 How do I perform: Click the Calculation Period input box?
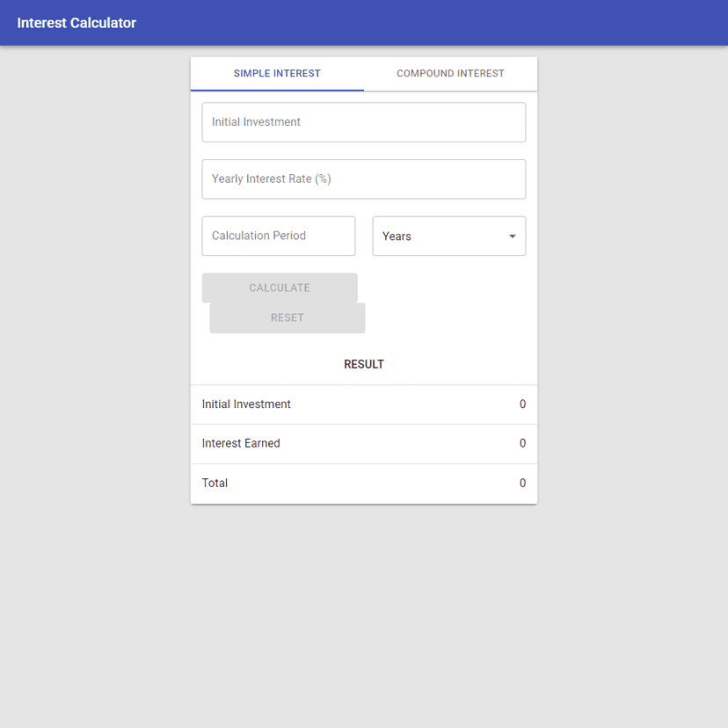tap(278, 236)
